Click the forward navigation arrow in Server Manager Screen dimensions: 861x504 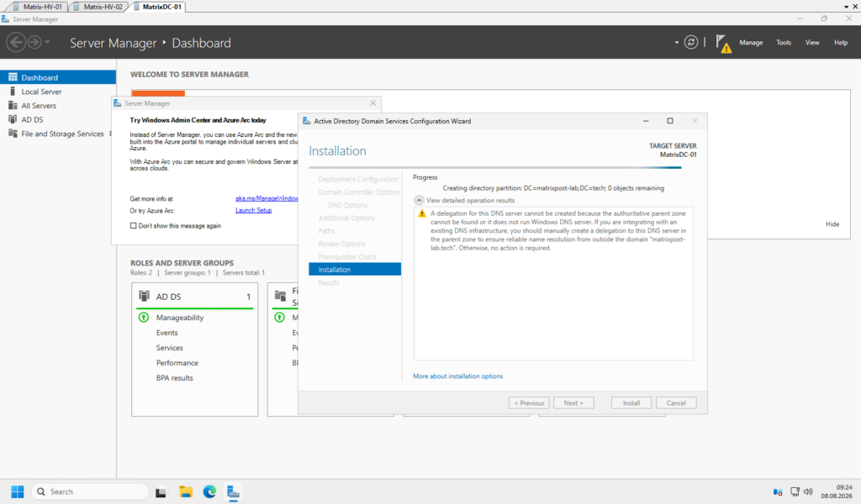(x=34, y=42)
